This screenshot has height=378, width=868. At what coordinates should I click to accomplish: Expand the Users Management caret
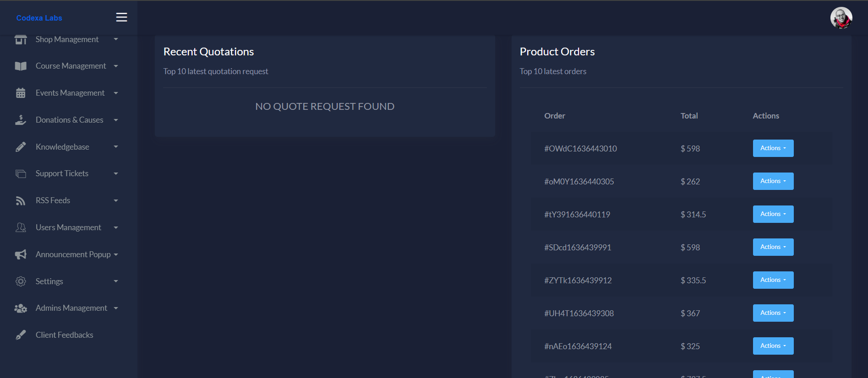coord(116,228)
